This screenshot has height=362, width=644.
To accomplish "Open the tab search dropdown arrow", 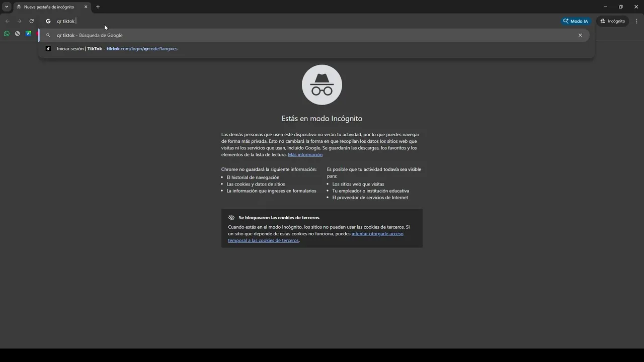I will [7, 7].
